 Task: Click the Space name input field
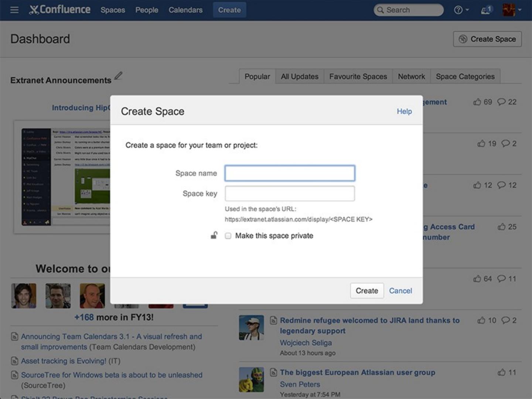point(290,173)
